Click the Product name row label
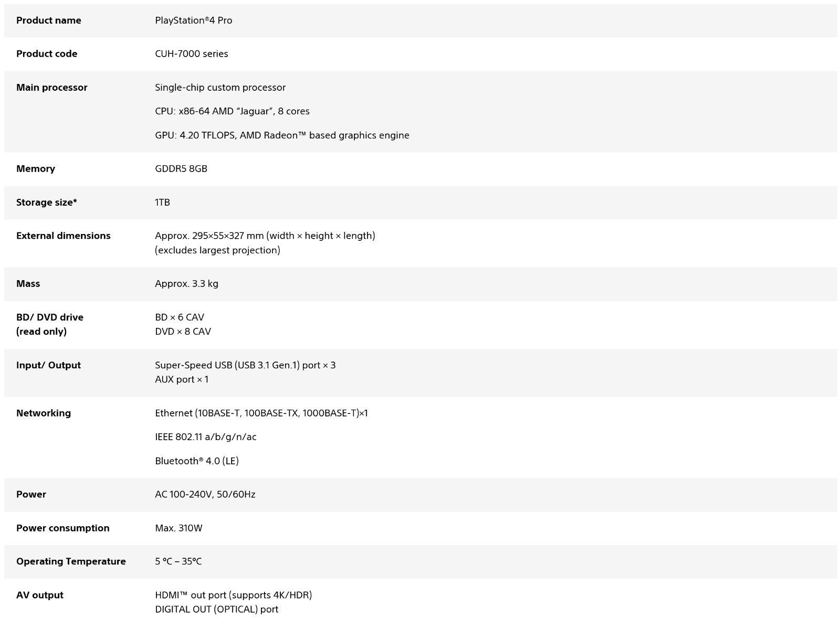This screenshot has width=840, height=629. coord(48,20)
